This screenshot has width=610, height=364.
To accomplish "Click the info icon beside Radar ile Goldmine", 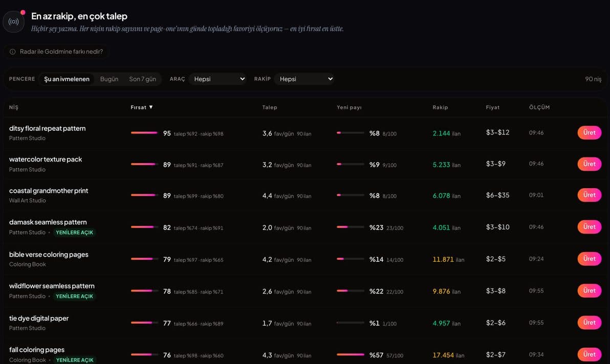I will (x=12, y=52).
